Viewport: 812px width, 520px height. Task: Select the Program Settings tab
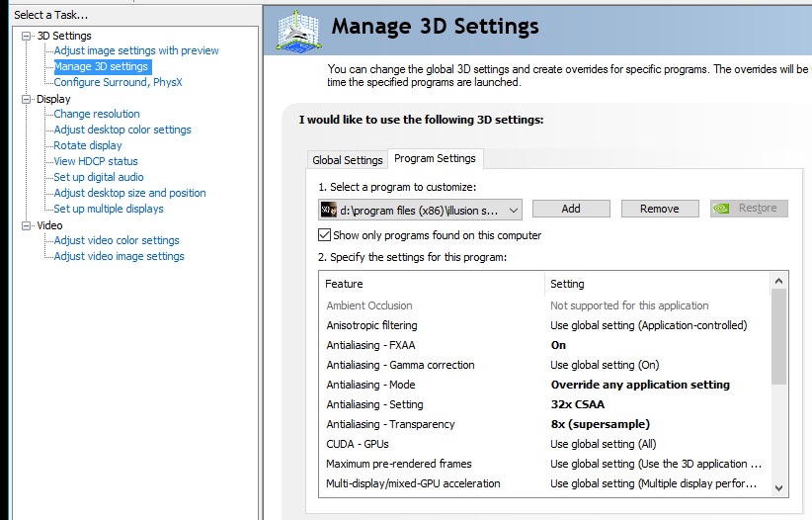pos(435,158)
